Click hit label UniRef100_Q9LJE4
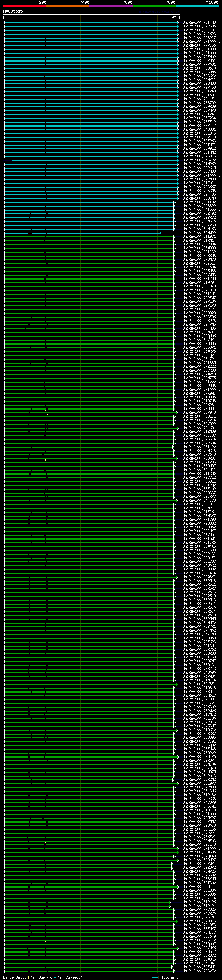The image size is (222, 980). point(199,99)
